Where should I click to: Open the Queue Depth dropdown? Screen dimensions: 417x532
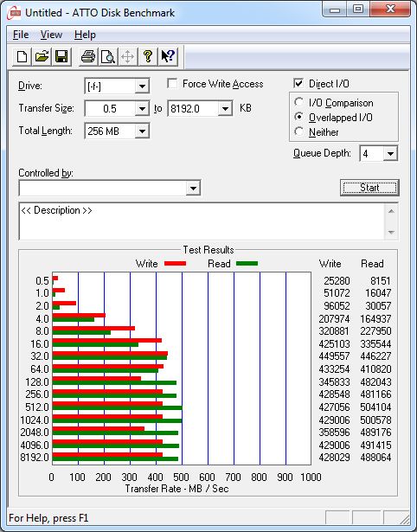[390, 154]
